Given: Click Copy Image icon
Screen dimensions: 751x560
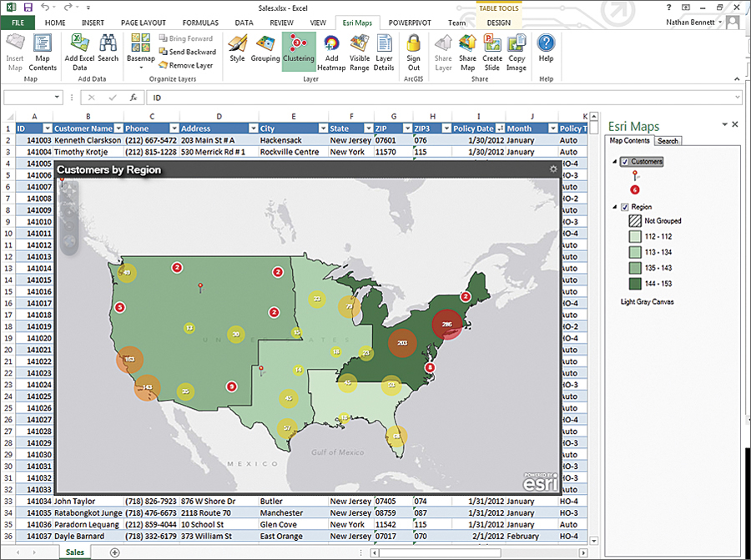Looking at the screenshot, I should click(517, 53).
